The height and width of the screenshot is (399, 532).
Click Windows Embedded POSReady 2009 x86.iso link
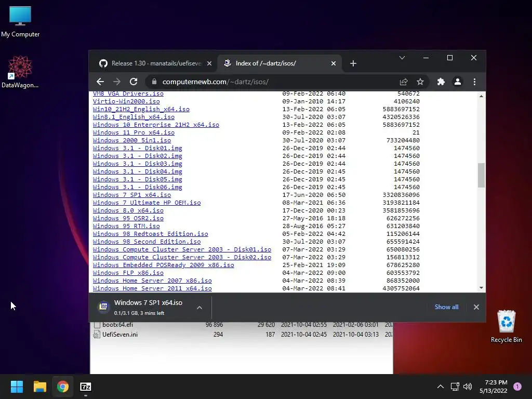(164, 265)
